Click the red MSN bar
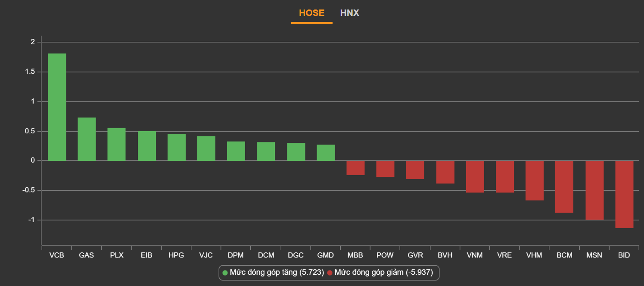The width and height of the screenshot is (644, 286). [594, 190]
